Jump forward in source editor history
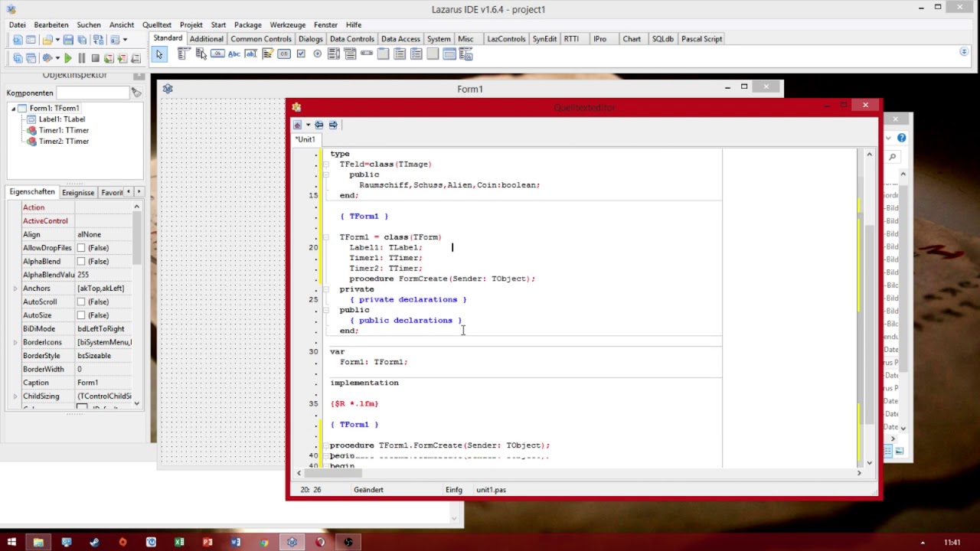The image size is (980, 551). click(333, 125)
